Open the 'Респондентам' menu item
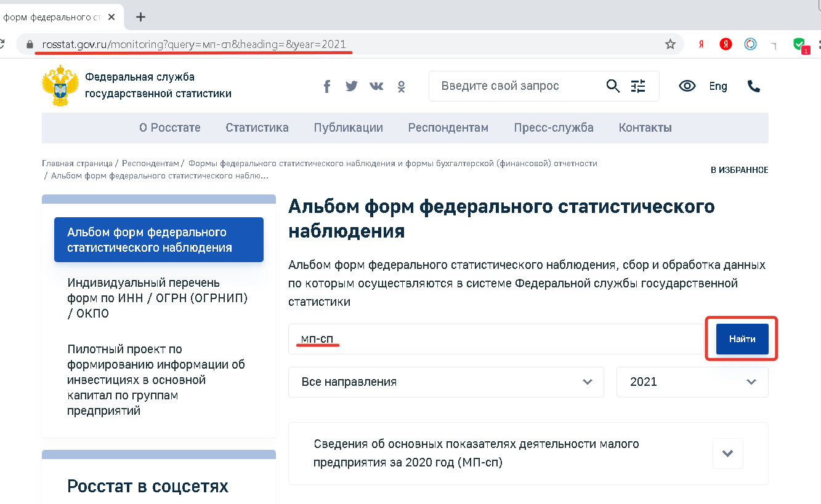 448,128
